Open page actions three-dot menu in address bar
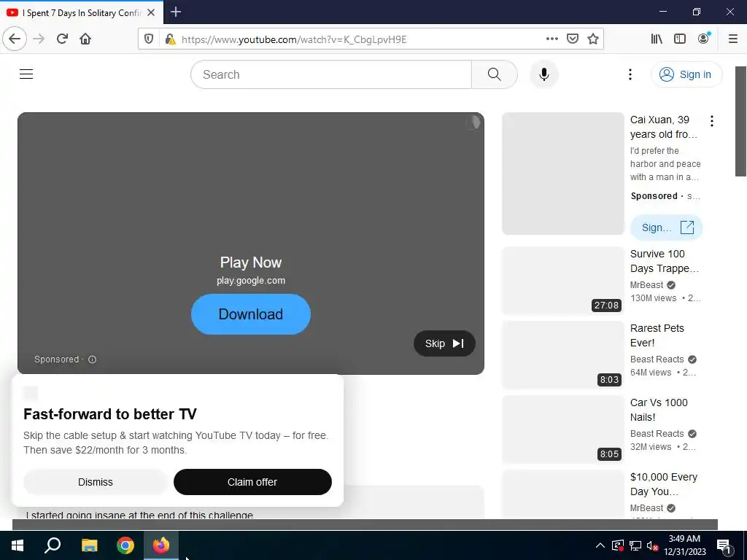The width and height of the screenshot is (747, 560). (x=551, y=39)
